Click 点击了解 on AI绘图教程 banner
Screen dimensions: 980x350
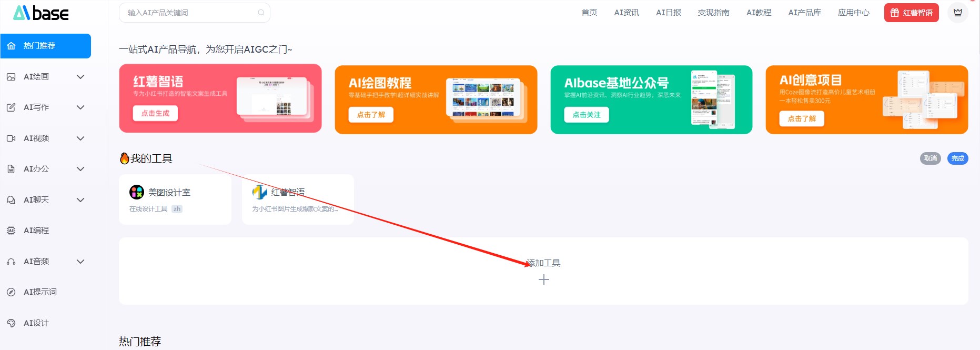[x=371, y=115]
